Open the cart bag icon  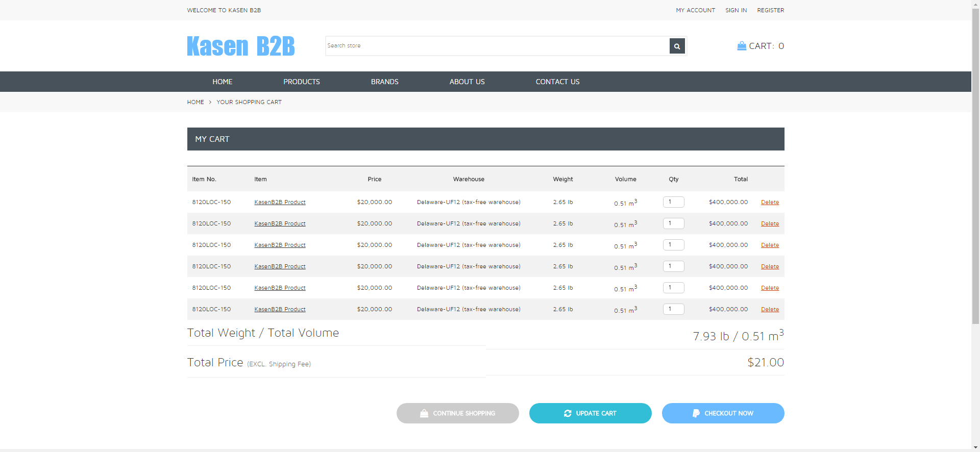click(742, 46)
